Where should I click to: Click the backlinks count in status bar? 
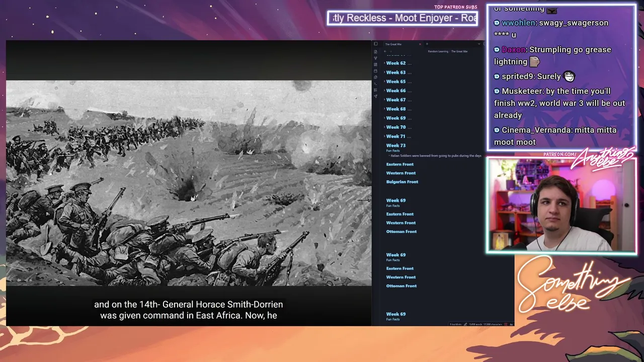pyautogui.click(x=456, y=324)
